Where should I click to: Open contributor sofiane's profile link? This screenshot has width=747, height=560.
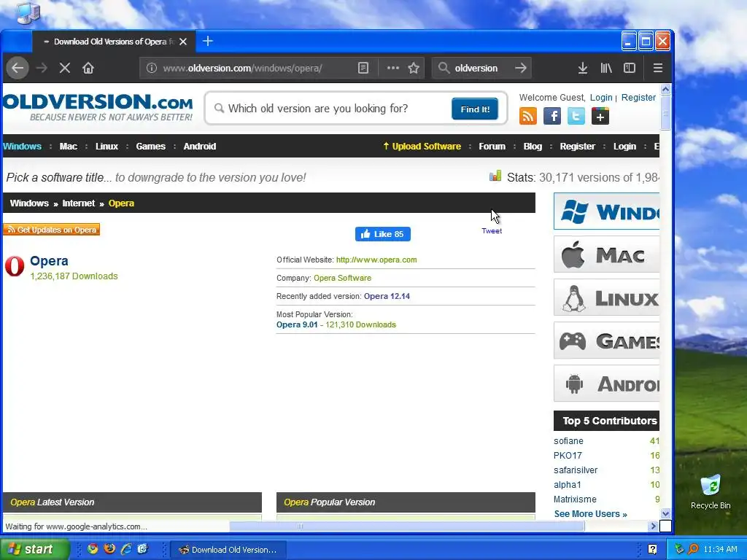coord(568,441)
